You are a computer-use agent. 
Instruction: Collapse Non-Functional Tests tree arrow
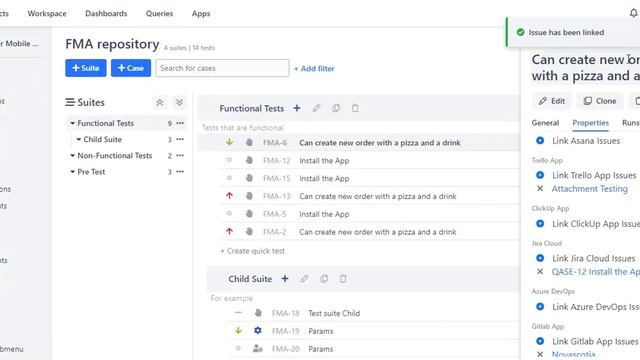point(72,156)
